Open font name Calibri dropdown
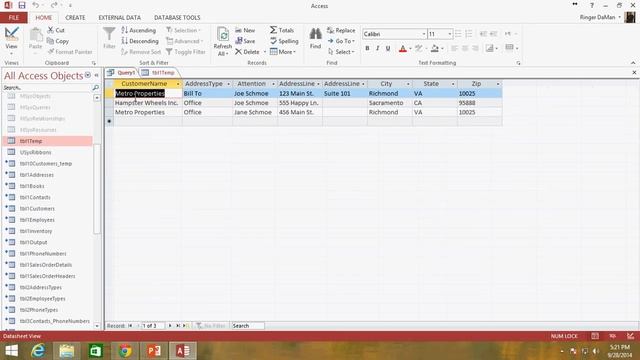 [x=424, y=34]
